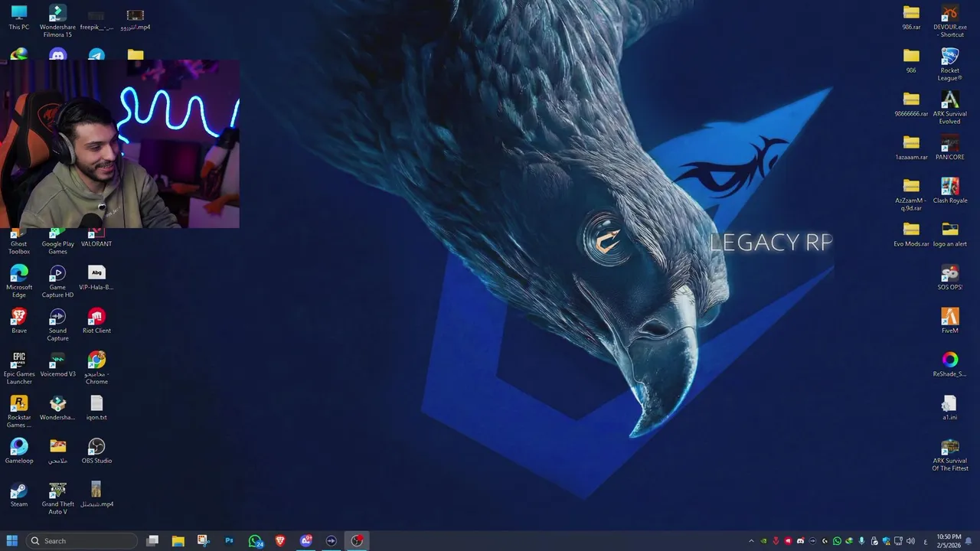Launch the Sound Capture desktop shortcut
The width and height of the screenshot is (980, 551).
click(x=57, y=325)
